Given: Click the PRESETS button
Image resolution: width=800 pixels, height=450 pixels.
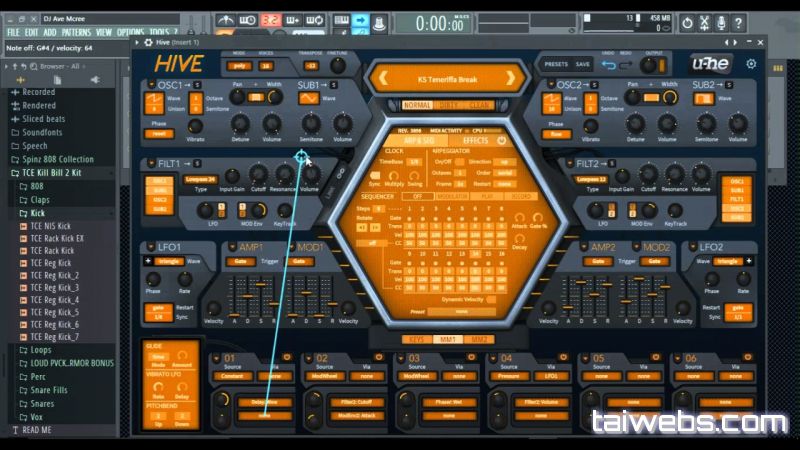Looking at the screenshot, I should click(556, 65).
